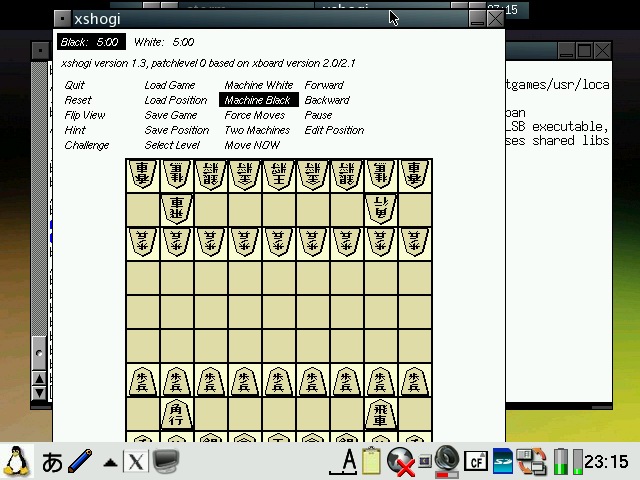Expand the taskbar up-arrow launcher
The height and width of the screenshot is (480, 640).
(109, 462)
